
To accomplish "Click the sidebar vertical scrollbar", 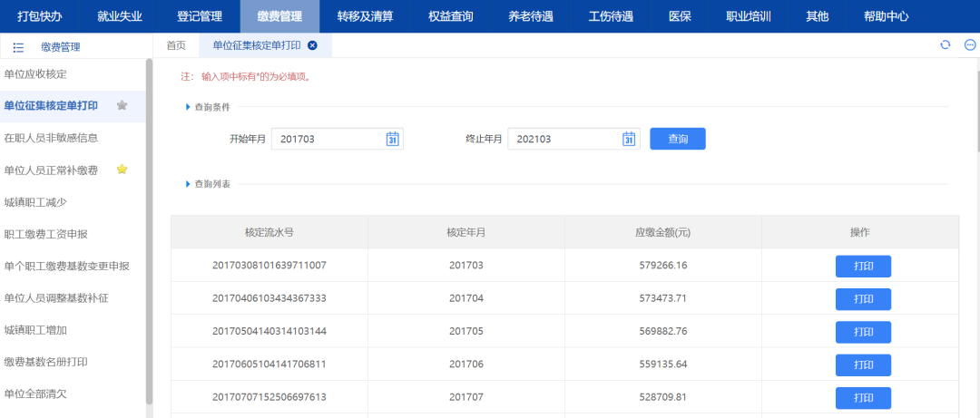I will [149, 227].
